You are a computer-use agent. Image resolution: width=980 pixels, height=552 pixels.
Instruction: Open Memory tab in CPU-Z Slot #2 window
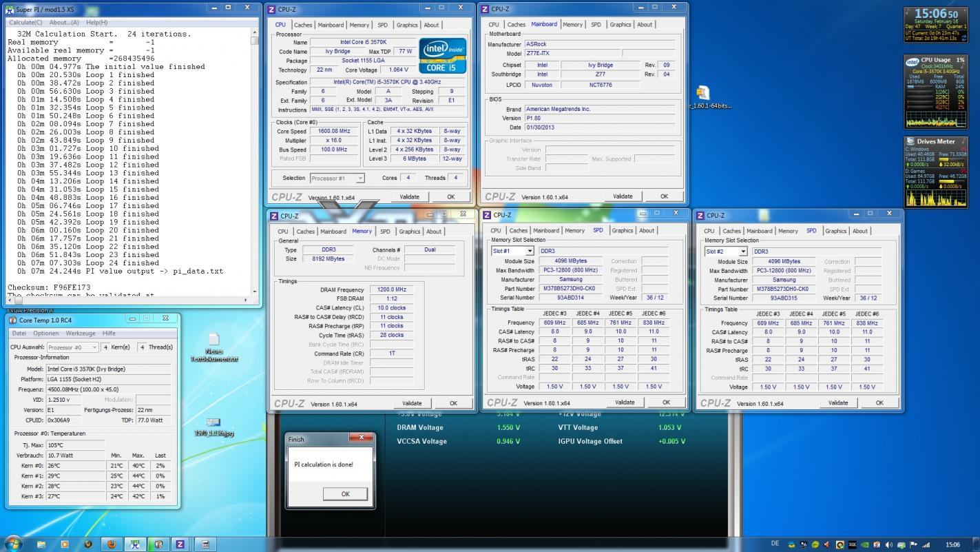(x=788, y=232)
